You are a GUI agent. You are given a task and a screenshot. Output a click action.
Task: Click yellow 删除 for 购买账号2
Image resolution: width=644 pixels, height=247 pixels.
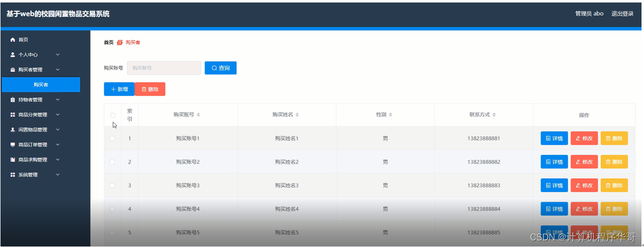[x=614, y=162]
